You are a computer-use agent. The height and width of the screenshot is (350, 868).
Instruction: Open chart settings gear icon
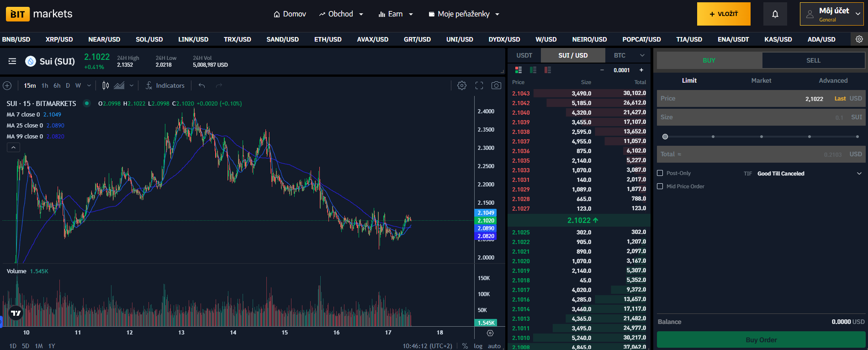462,85
